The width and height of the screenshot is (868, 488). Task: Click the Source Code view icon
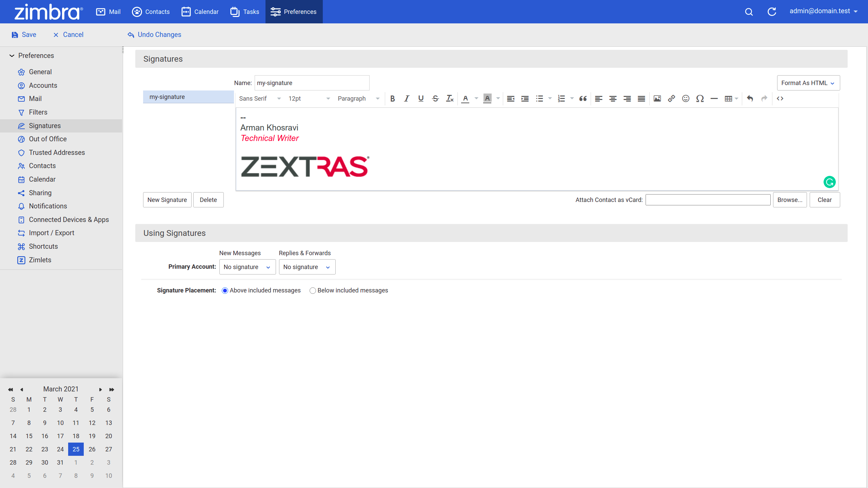tap(781, 98)
